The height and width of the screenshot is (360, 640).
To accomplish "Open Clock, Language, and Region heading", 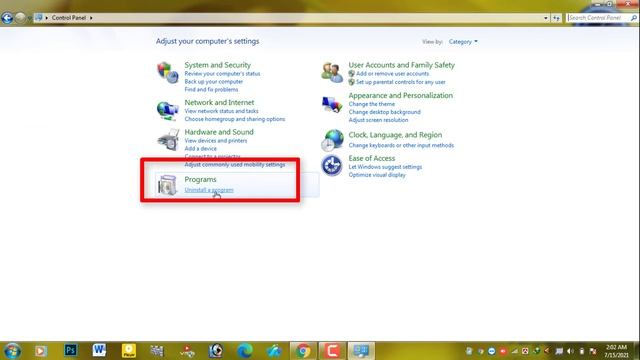I will (395, 135).
